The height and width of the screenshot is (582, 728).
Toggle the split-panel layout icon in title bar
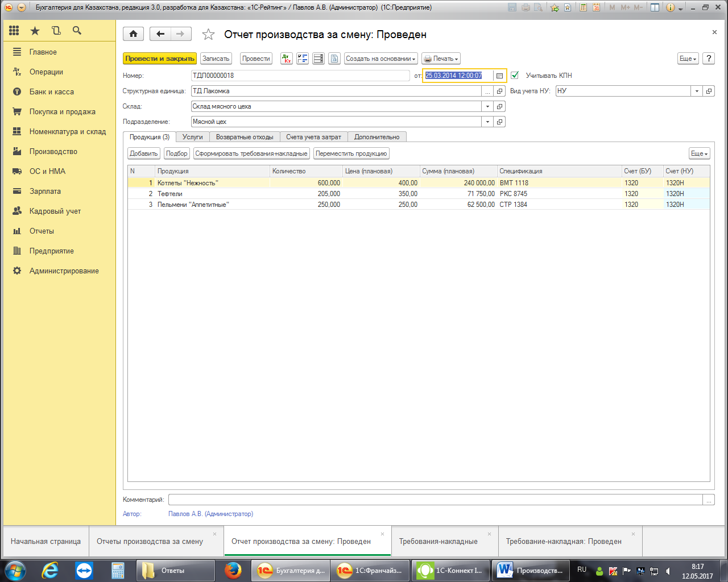(x=655, y=7)
